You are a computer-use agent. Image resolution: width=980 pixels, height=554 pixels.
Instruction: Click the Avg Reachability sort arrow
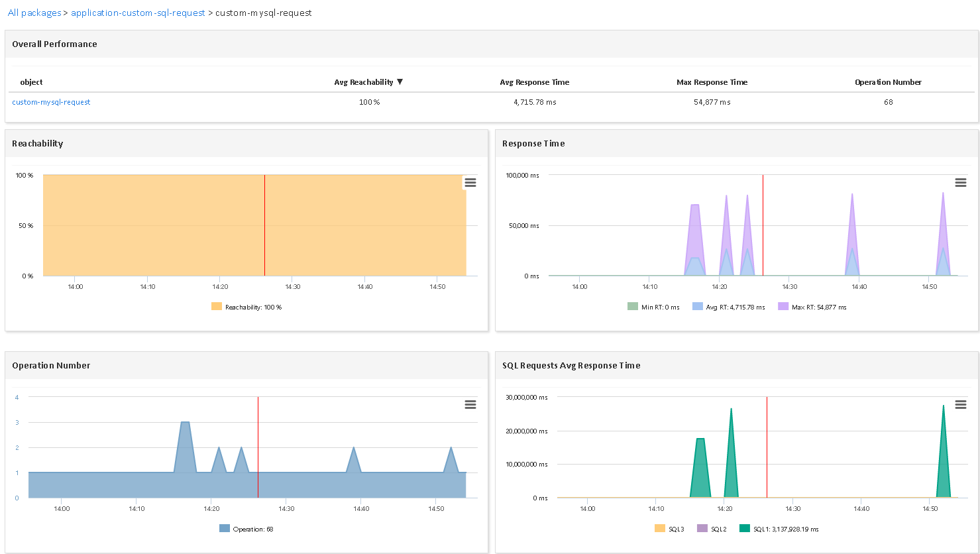[x=400, y=82]
